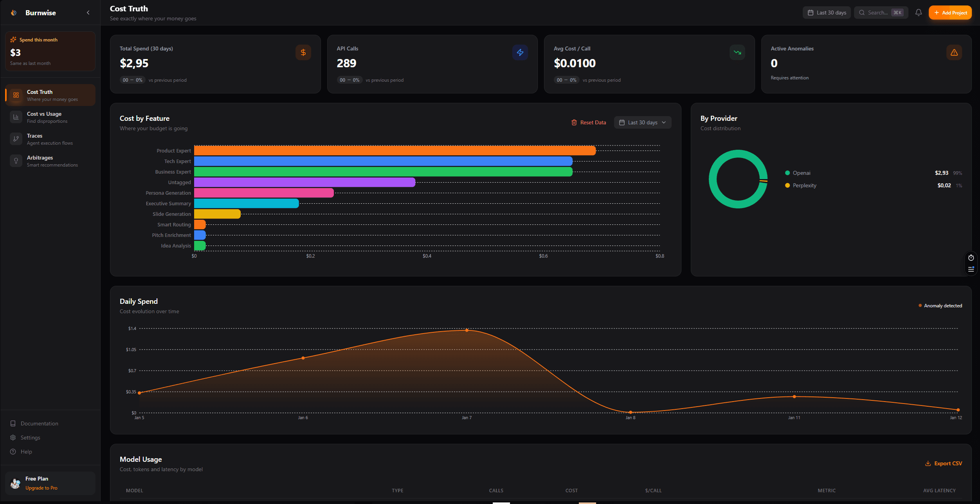Click the Burnwise flame logo
The height and width of the screenshot is (504, 980).
tap(14, 13)
